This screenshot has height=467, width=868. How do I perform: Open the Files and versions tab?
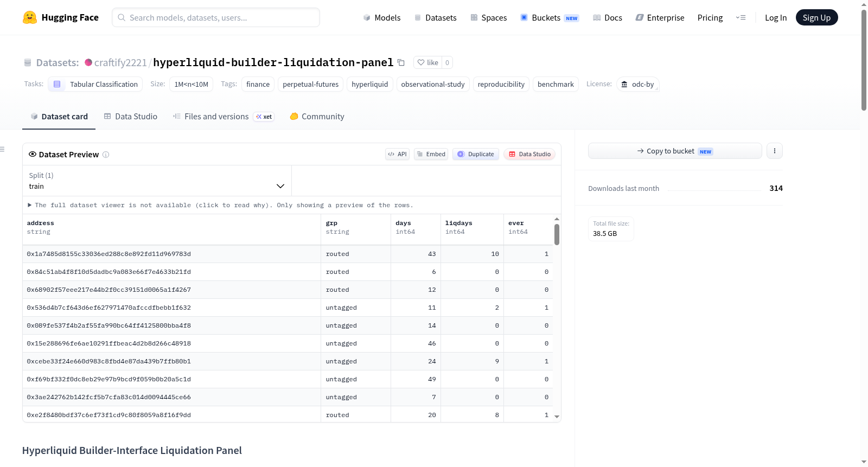point(224,117)
